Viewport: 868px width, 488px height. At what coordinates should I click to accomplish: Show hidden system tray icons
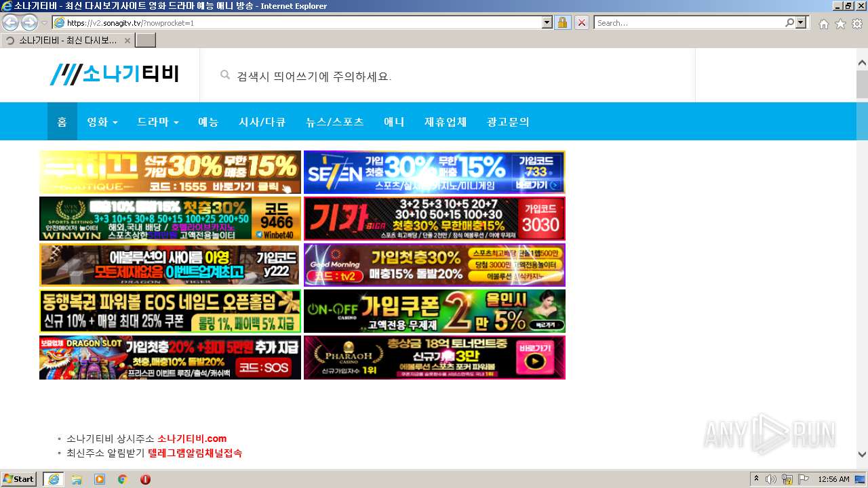click(757, 479)
